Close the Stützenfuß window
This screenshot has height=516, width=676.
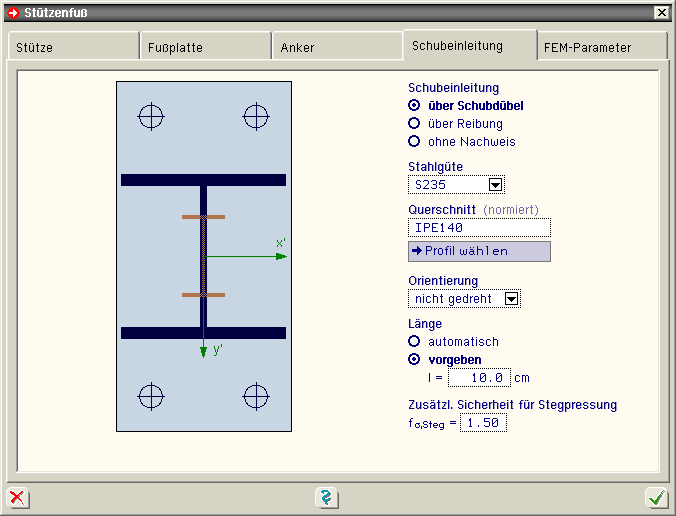pos(661,12)
